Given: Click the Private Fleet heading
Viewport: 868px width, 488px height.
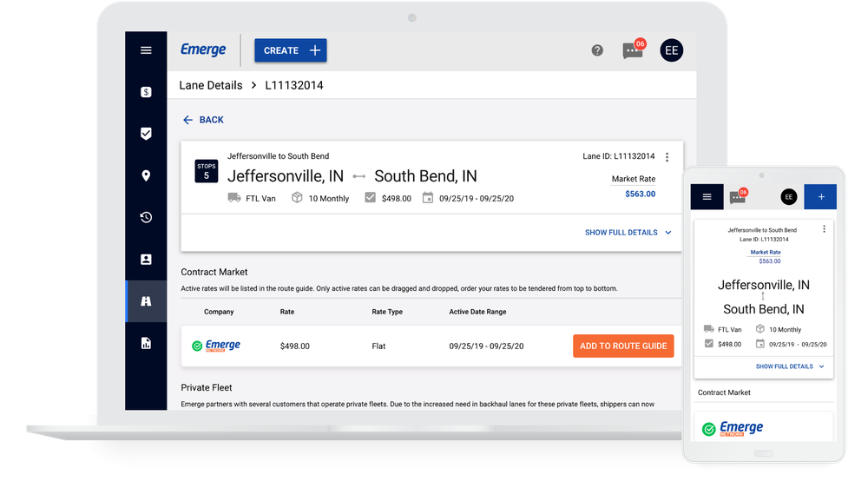Looking at the screenshot, I should (x=207, y=388).
